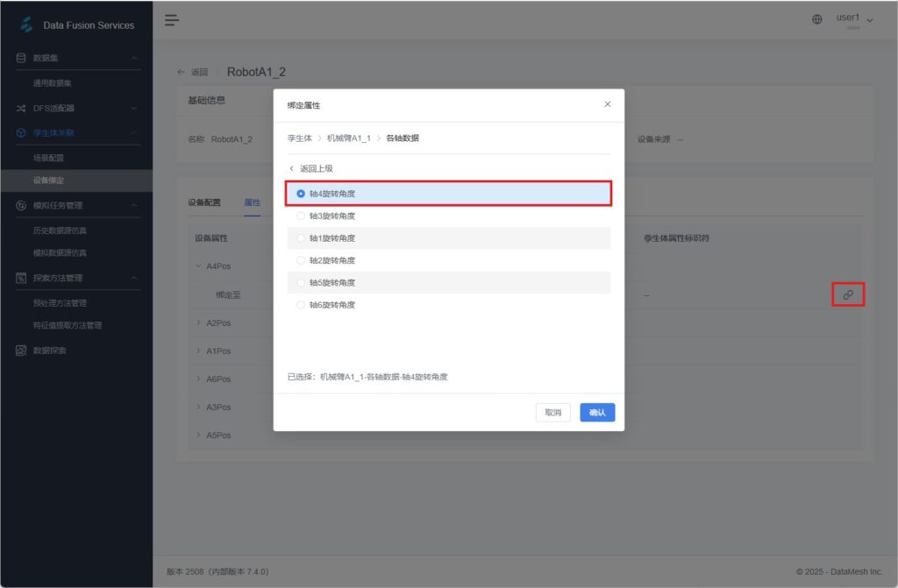
Task: Collapse the 数据集 sidebar group chevron
Action: tap(134, 58)
